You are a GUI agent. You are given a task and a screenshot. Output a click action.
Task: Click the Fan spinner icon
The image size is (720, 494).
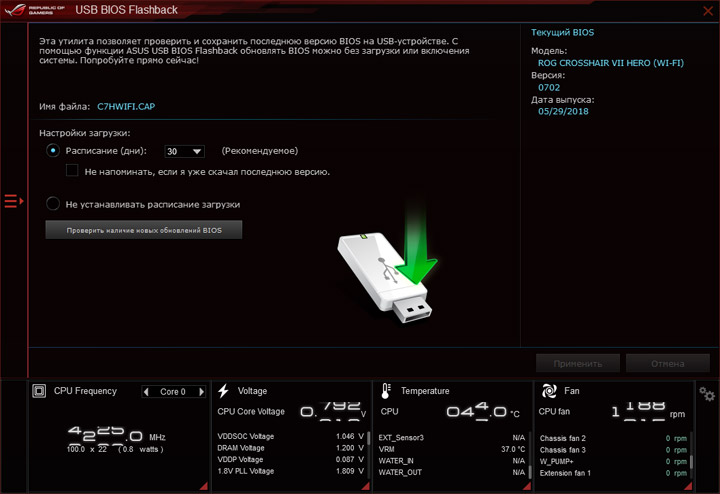pos(549,391)
